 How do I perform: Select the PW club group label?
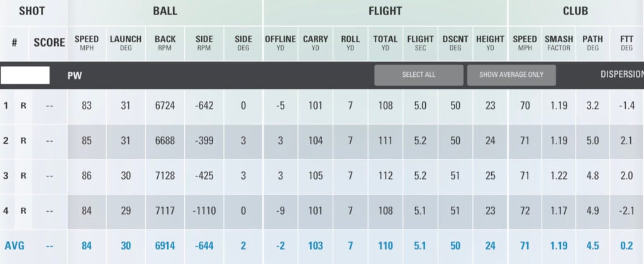pos(75,75)
